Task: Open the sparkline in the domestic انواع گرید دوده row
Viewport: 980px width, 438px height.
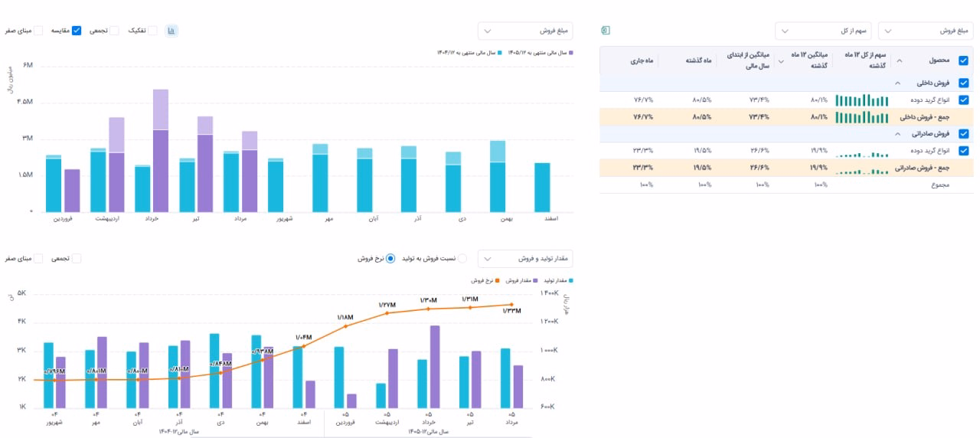Action: (x=861, y=100)
